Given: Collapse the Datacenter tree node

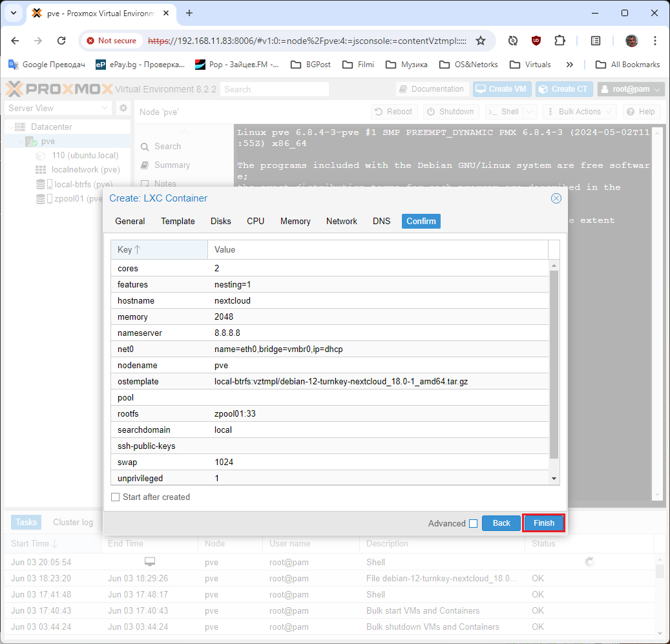Looking at the screenshot, I should point(11,127).
